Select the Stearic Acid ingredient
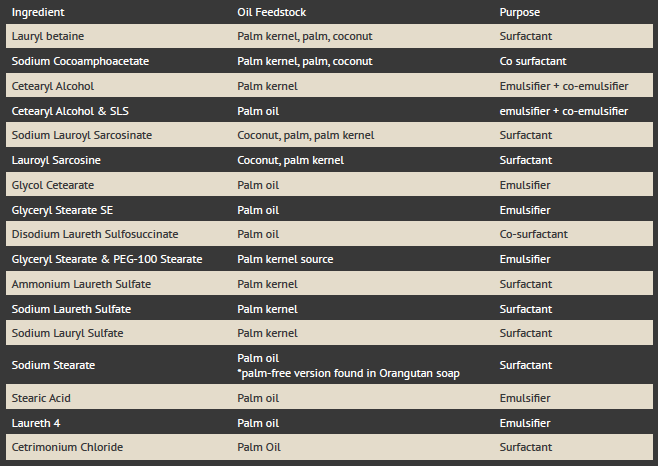This screenshot has height=466, width=658. 41,398
